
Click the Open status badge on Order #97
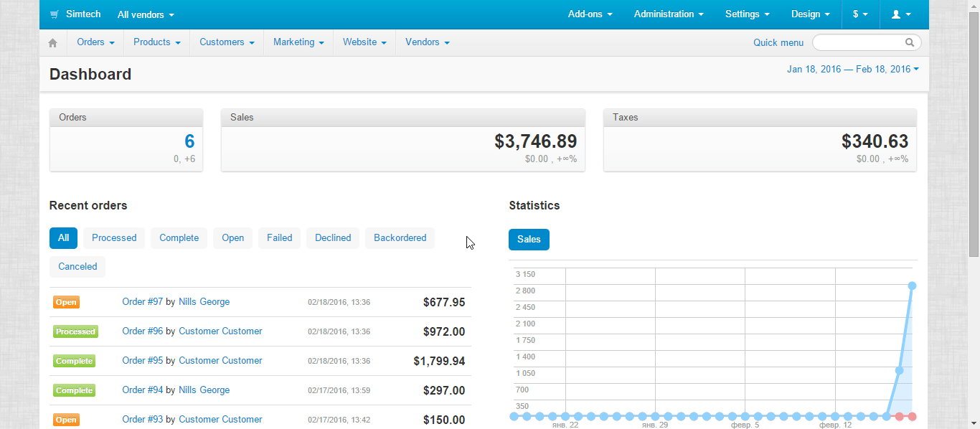tap(66, 303)
